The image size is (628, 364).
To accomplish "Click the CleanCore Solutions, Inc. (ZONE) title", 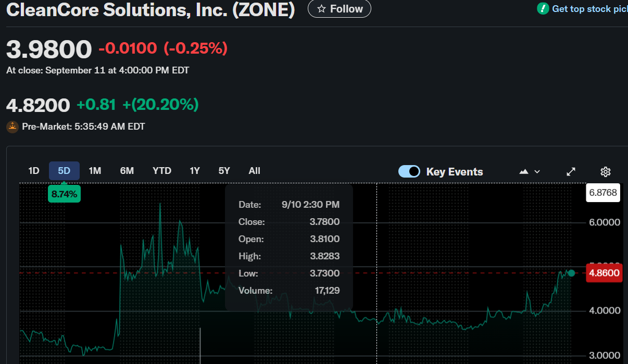I will point(150,9).
